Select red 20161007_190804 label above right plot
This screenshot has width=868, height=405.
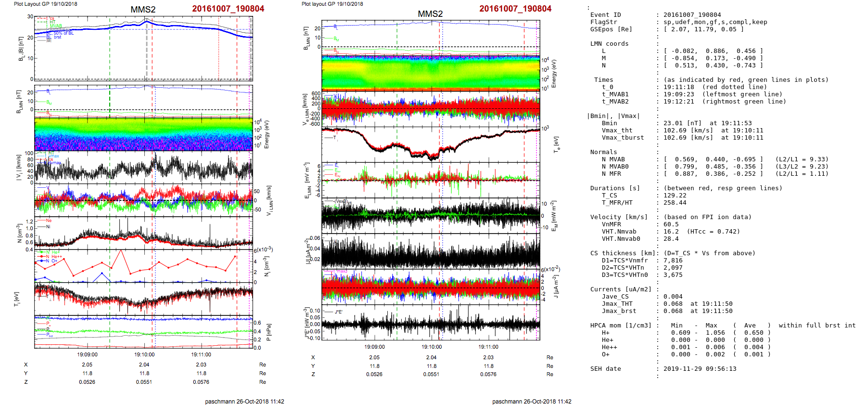(x=515, y=9)
